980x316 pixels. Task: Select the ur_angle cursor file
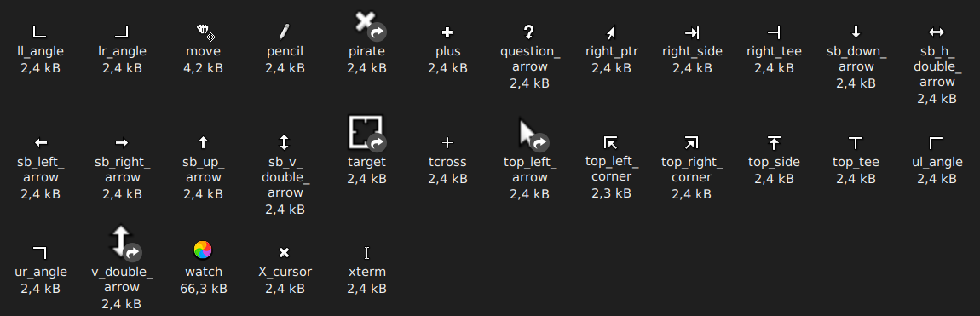40,252
